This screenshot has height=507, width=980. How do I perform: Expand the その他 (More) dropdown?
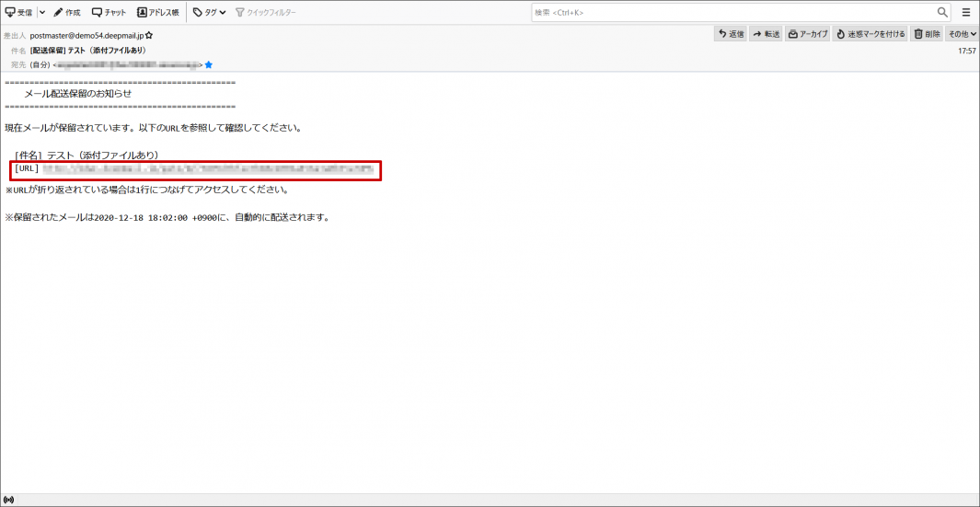click(963, 34)
